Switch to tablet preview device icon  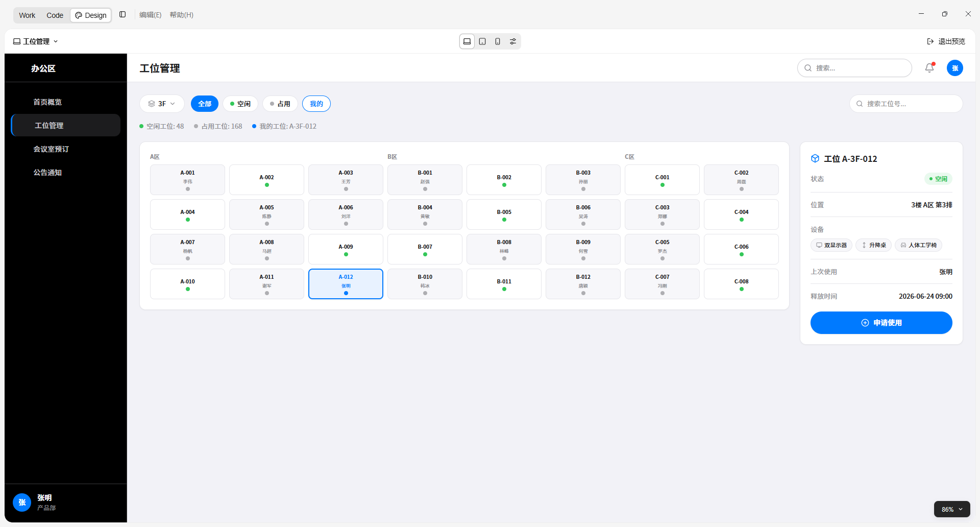482,41
